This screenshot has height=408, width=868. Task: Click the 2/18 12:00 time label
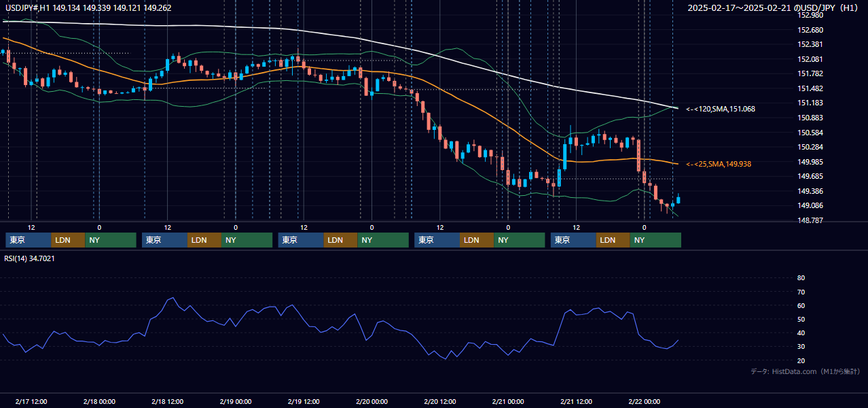[x=167, y=402]
